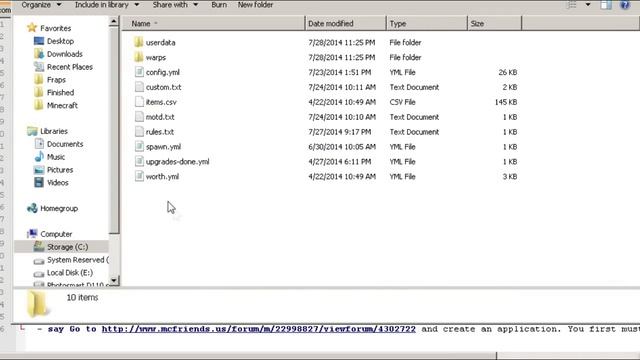Click the 26 KB size cell
The image size is (640, 360).
[x=507, y=72]
